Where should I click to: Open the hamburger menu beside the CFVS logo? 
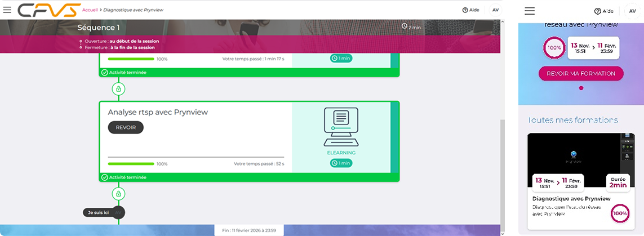[x=7, y=10]
